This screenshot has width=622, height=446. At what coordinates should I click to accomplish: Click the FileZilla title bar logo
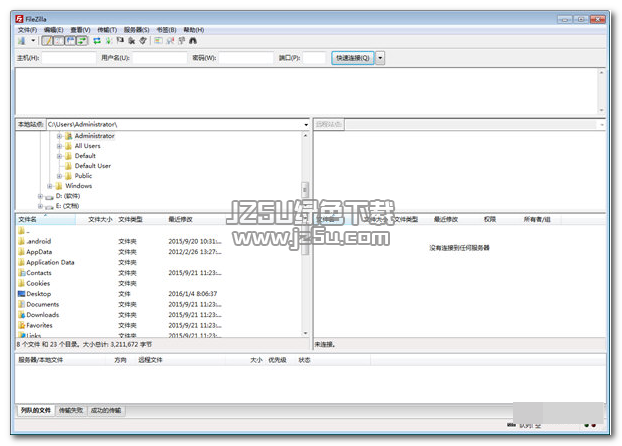click(x=19, y=19)
